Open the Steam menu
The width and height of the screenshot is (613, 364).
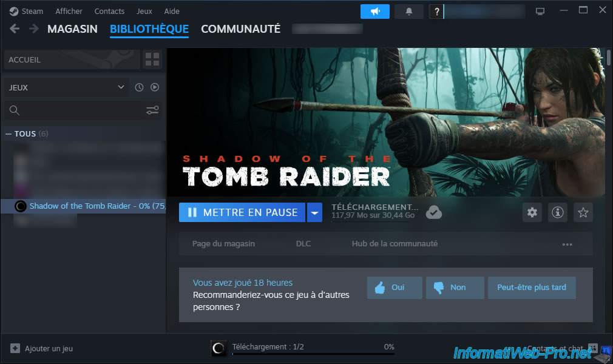coord(32,12)
